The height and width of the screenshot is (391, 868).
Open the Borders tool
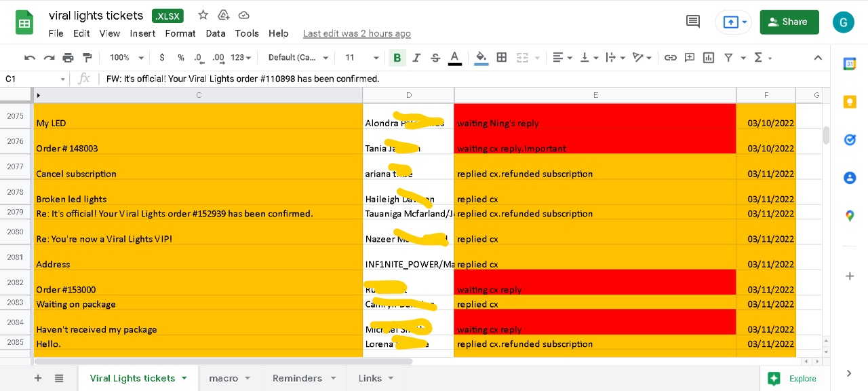502,58
